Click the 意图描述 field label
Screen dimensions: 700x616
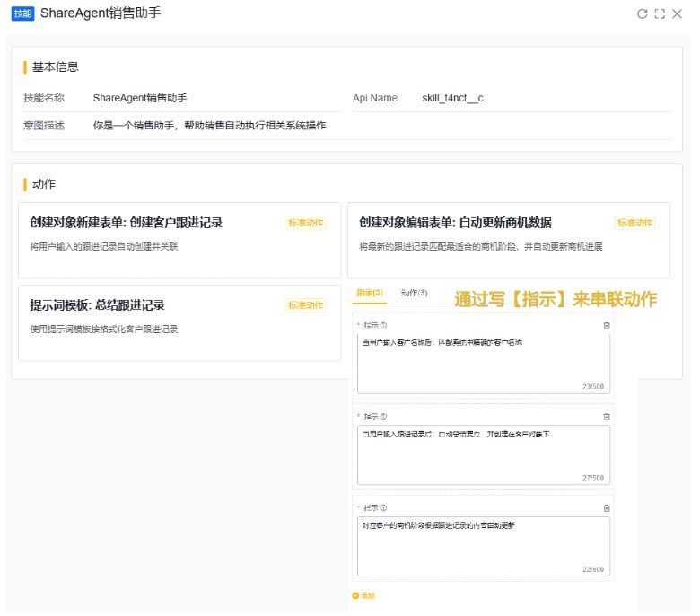point(44,126)
